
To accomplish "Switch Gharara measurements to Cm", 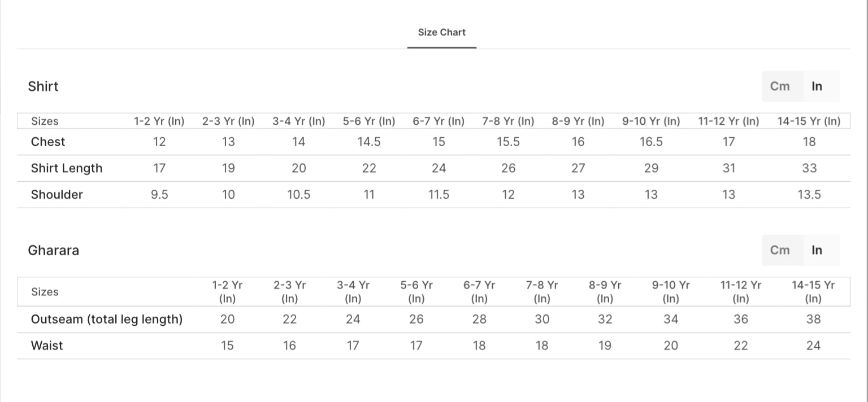I will (x=780, y=250).
